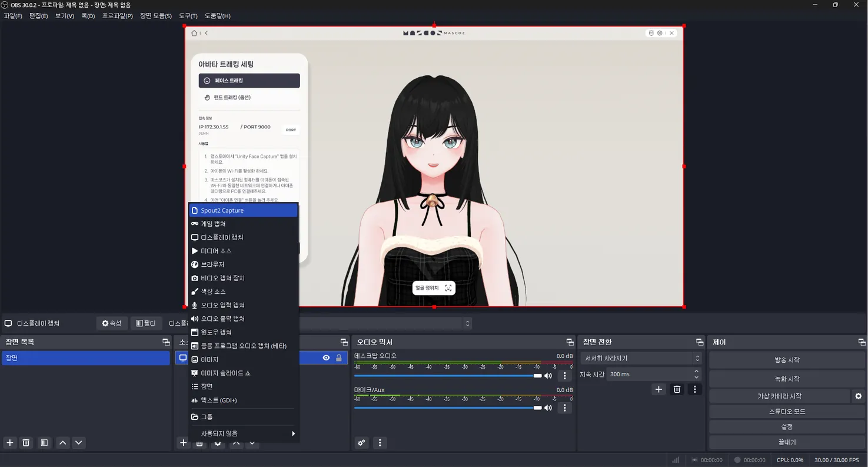Image resolution: width=868 pixels, height=467 pixels.
Task: Open virtual camera settings gear icon
Action: (859, 396)
